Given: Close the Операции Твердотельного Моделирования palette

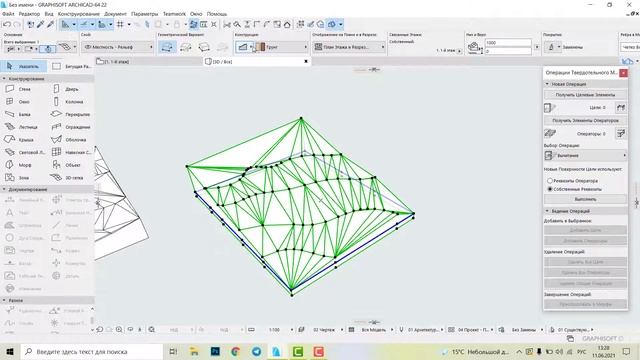Looking at the screenshot, I should pyautogui.click(x=623, y=73).
